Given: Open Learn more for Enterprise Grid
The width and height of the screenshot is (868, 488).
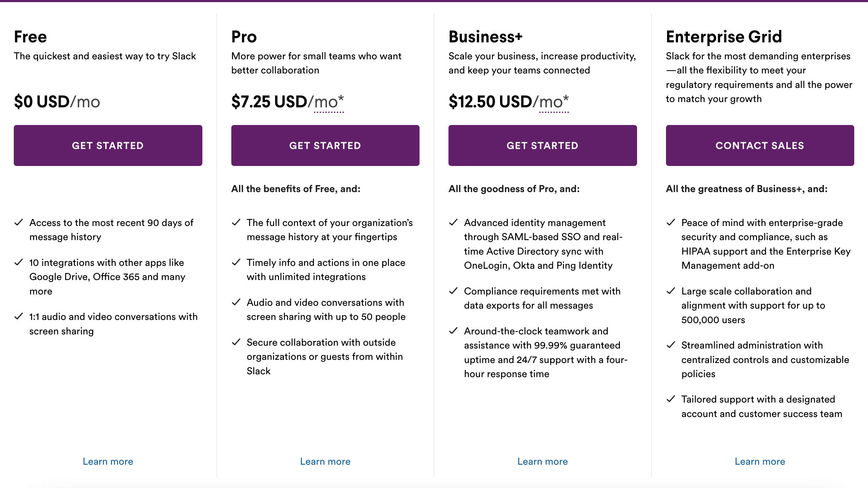Looking at the screenshot, I should tap(760, 461).
